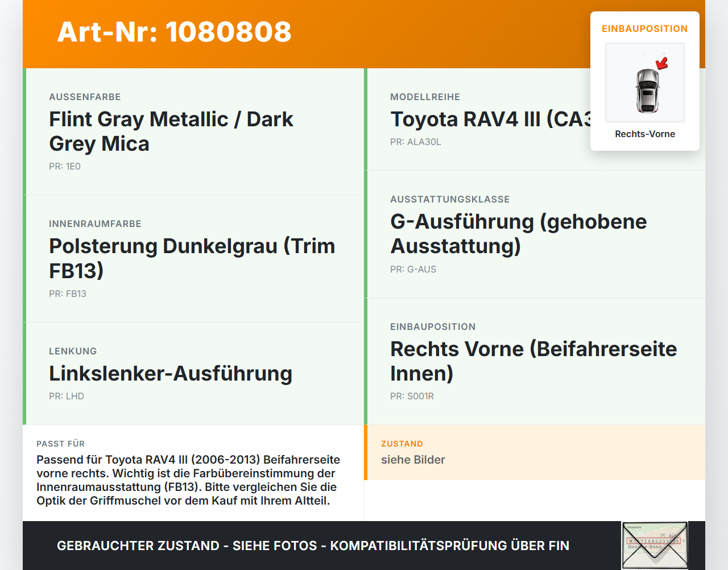Select the AUSSTATTUNGSKLASSE label
This screenshot has height=570, width=728.
450,199
